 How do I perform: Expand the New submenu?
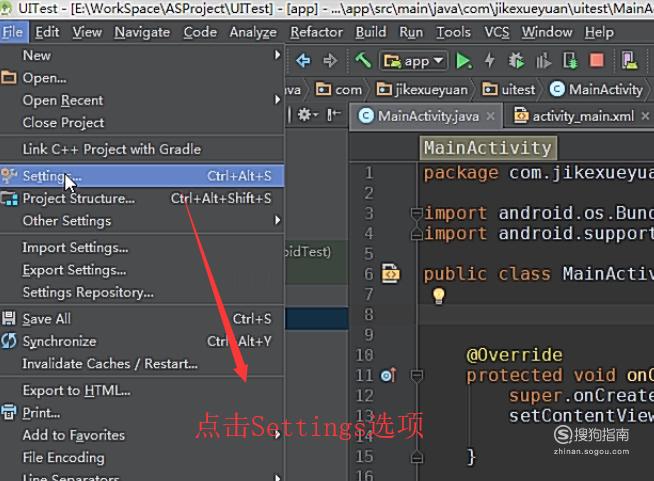(x=142, y=55)
